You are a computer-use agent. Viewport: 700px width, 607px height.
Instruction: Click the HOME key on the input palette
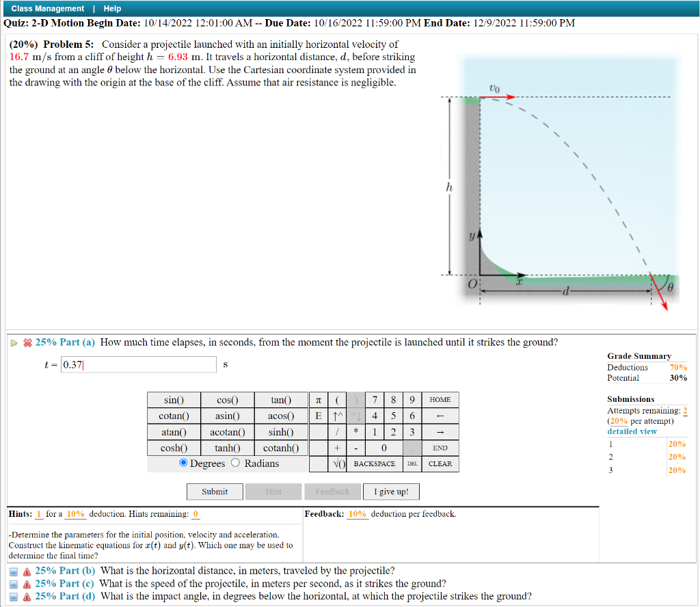pyautogui.click(x=440, y=400)
